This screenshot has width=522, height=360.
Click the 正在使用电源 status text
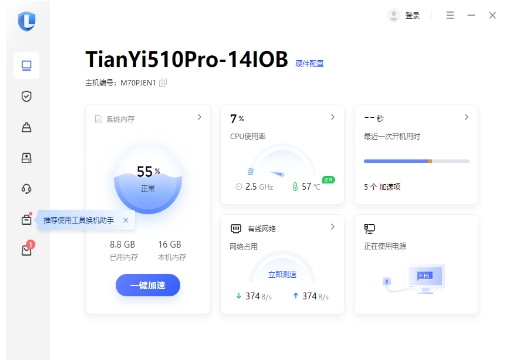click(385, 246)
